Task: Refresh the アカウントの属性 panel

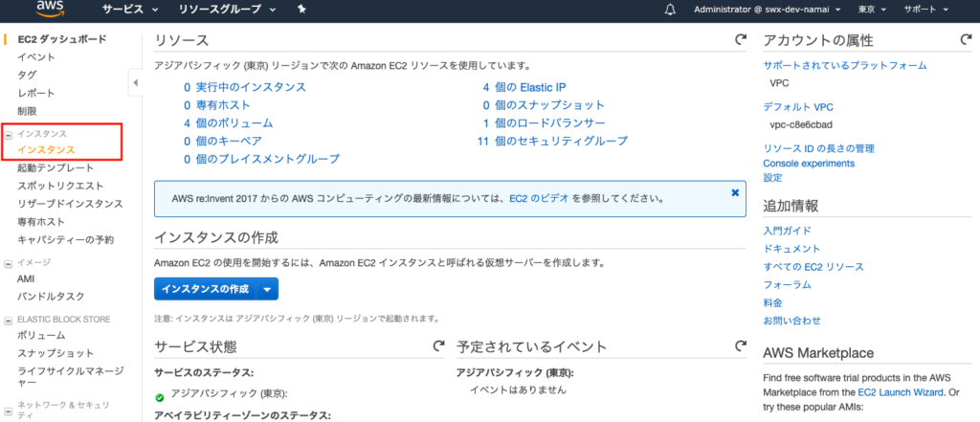Action: point(966,40)
